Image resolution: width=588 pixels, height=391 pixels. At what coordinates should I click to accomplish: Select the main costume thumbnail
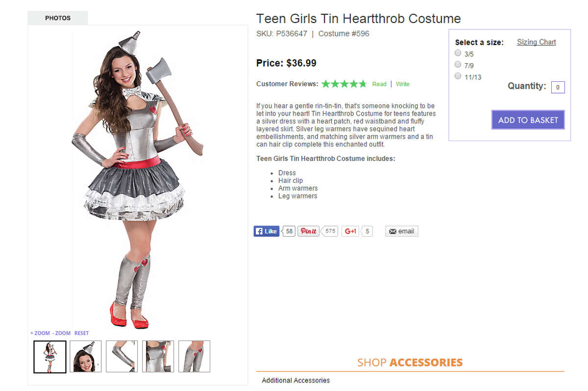pyautogui.click(x=49, y=356)
